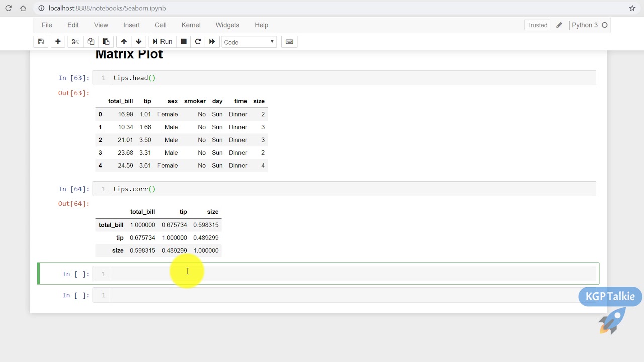Interrupt the kernel with stop icon
644x362 pixels.
click(184, 42)
